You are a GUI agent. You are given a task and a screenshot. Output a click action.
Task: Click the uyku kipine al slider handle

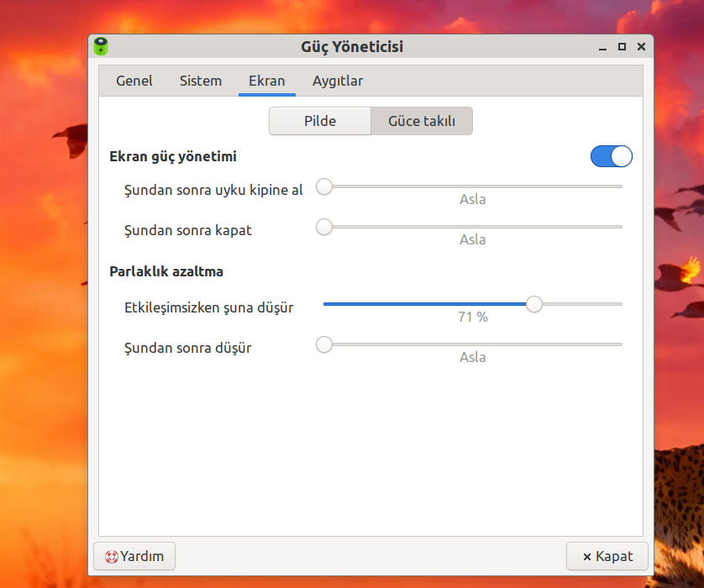(324, 186)
